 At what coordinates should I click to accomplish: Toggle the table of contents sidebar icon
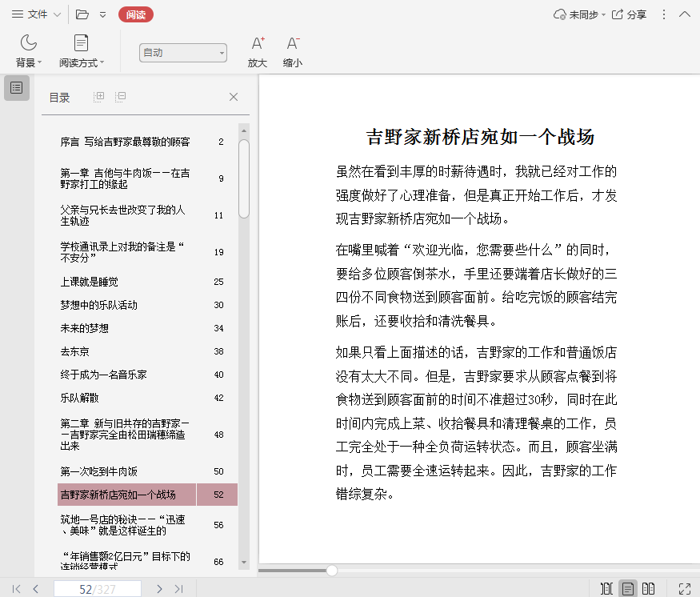coord(17,88)
